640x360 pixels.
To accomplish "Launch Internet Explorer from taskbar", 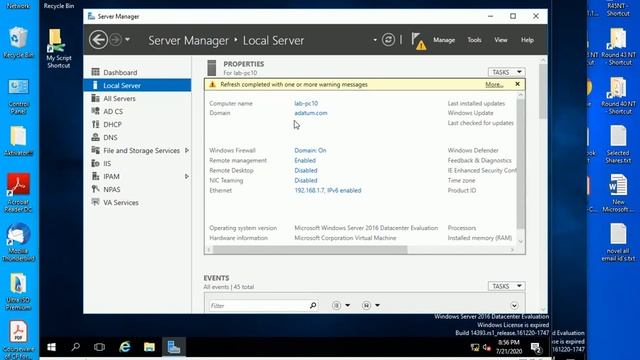I will (124, 347).
